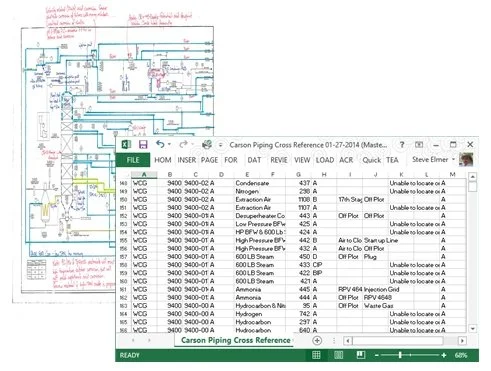Screen dimensions: 491x371
Task: Select column G header
Action: click(x=298, y=174)
